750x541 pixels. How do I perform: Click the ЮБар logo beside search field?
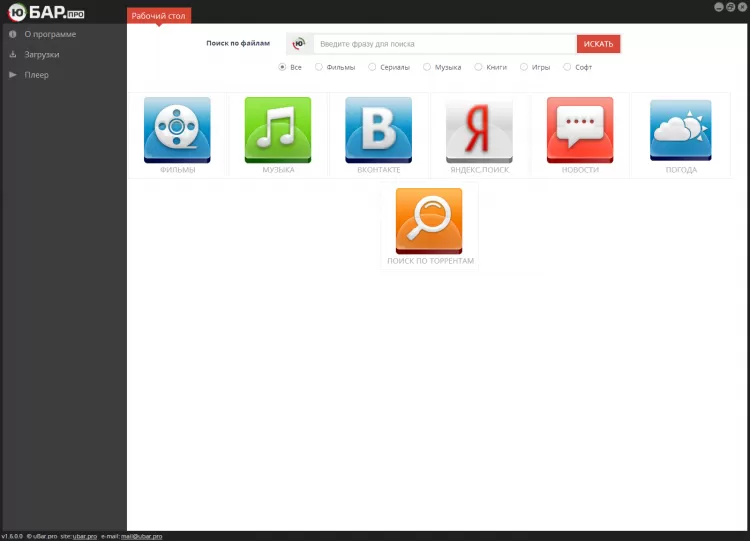[299, 44]
